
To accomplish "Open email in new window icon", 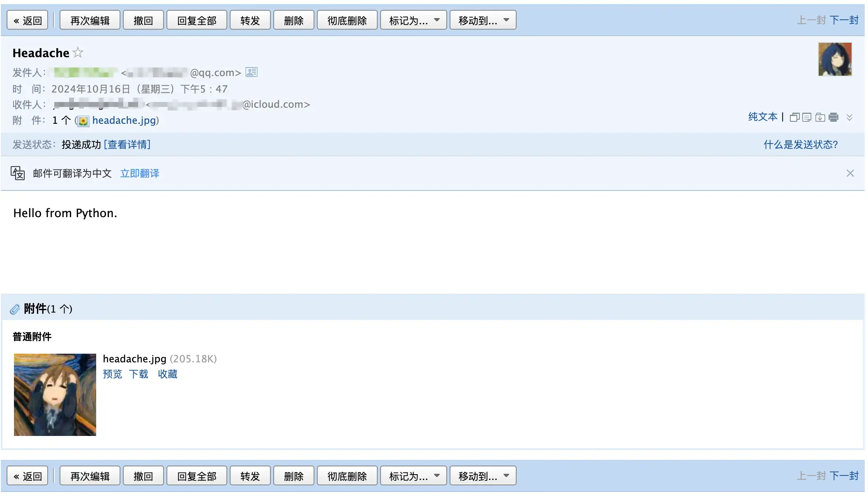I will pos(794,118).
